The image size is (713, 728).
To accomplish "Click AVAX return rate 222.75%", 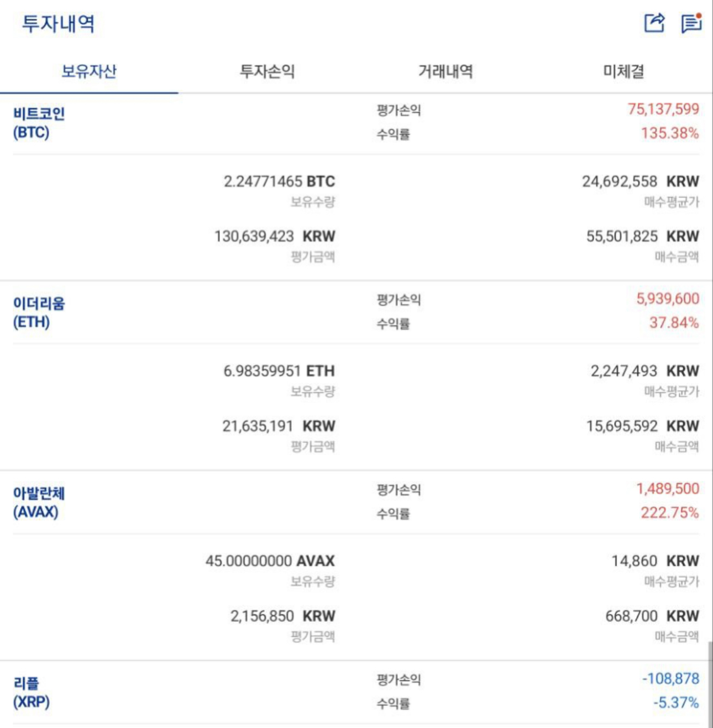I will [x=670, y=513].
